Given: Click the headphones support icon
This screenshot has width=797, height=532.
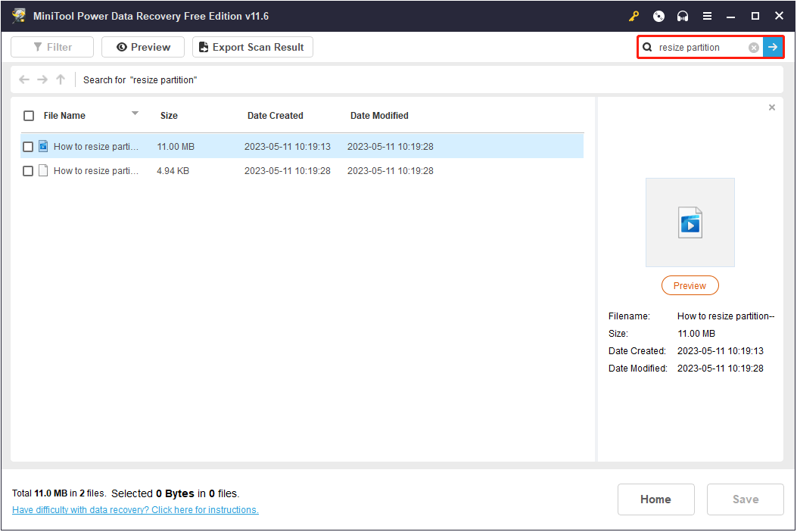Looking at the screenshot, I should [683, 16].
